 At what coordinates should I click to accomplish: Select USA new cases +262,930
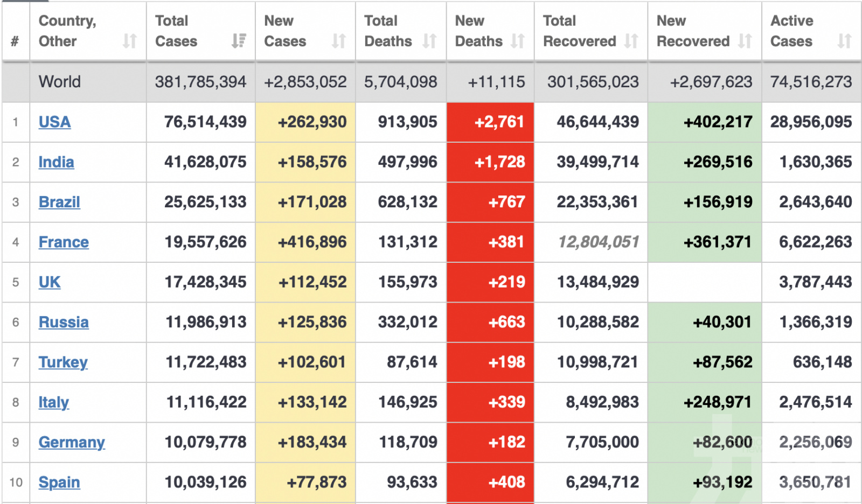click(312, 122)
